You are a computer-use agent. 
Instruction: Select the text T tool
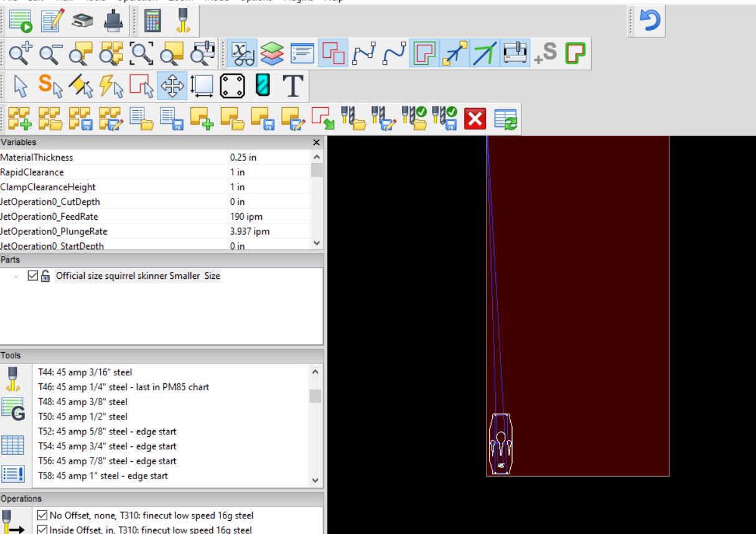292,86
